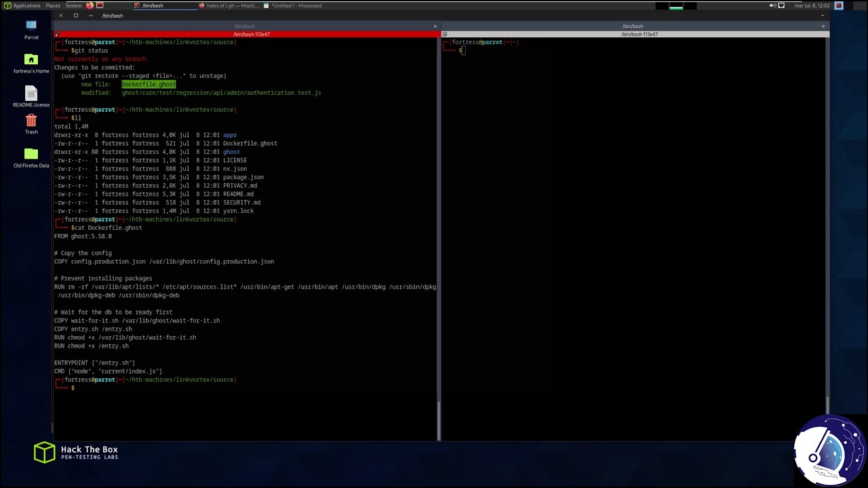
Task: Click the right pane gray title bar
Action: pyautogui.click(x=637, y=35)
